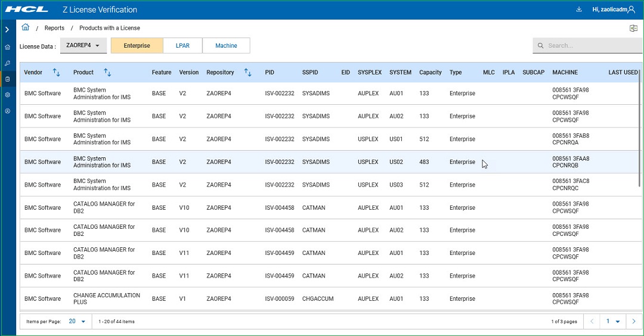
Task: Sort the table by Vendor column
Action: pyautogui.click(x=57, y=73)
